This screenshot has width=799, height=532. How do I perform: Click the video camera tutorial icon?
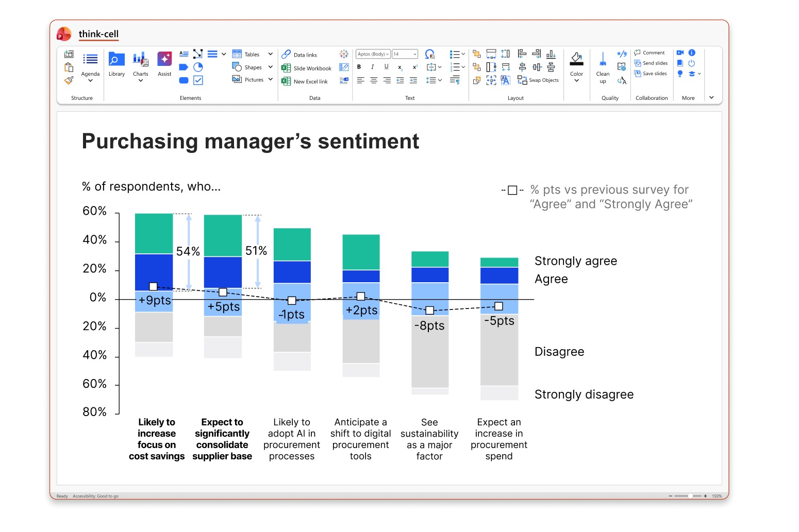point(680,53)
